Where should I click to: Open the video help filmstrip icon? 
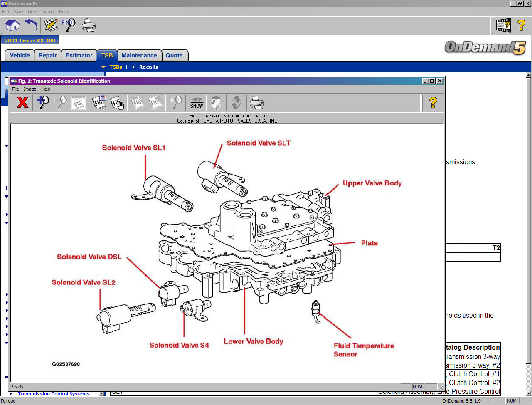503,25
